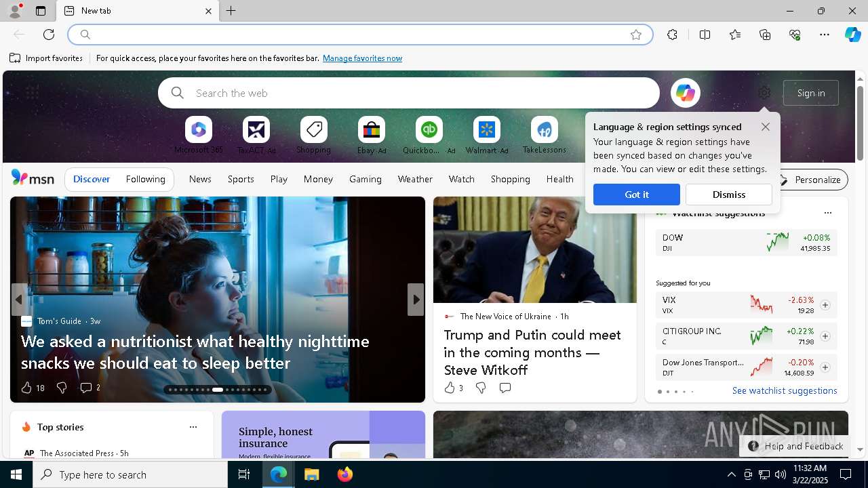Screen dimensions: 868x488
Task: Toggle split screen view icon
Action: point(705,35)
